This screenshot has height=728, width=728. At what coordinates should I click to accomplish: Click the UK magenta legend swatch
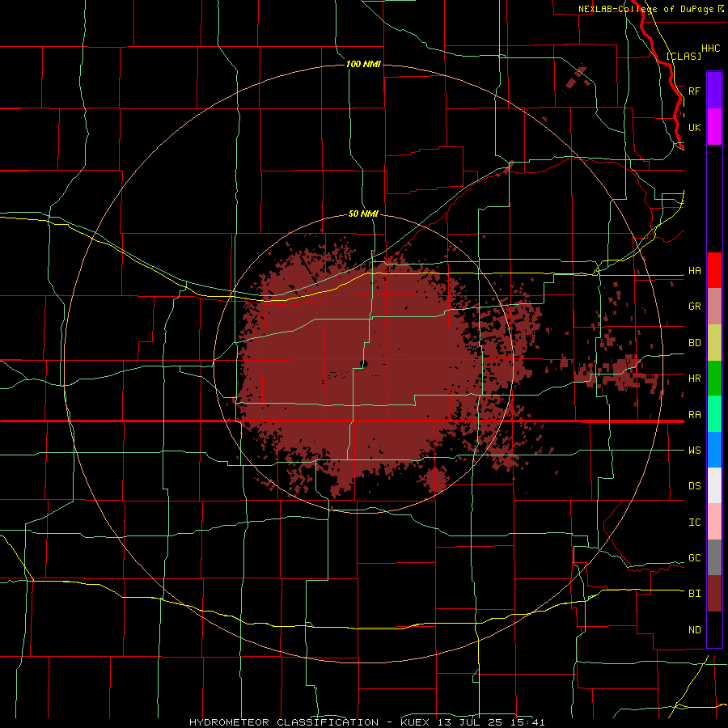click(714, 127)
